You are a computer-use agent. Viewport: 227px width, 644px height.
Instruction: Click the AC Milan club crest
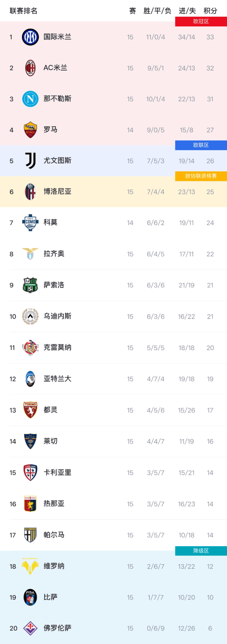30,68
